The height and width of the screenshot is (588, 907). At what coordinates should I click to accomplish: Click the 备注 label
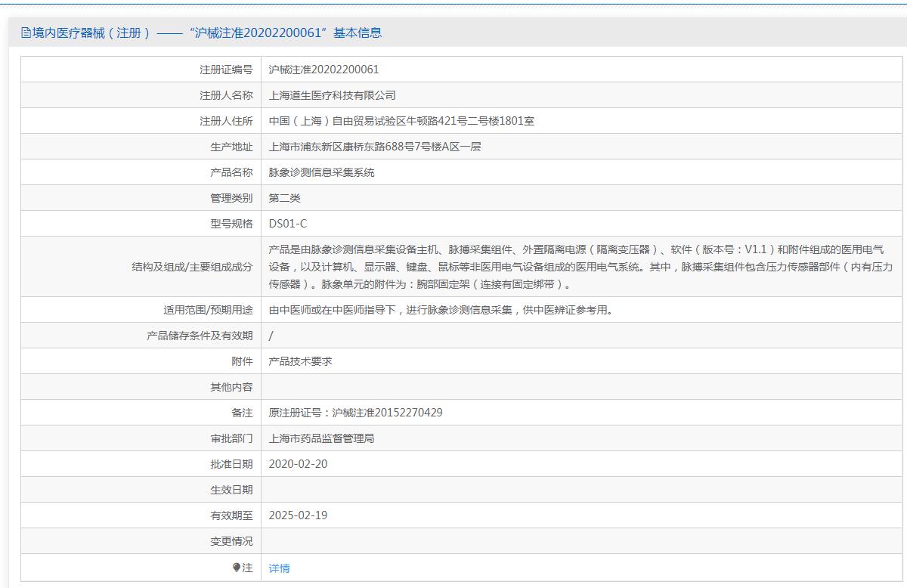pyautogui.click(x=242, y=413)
